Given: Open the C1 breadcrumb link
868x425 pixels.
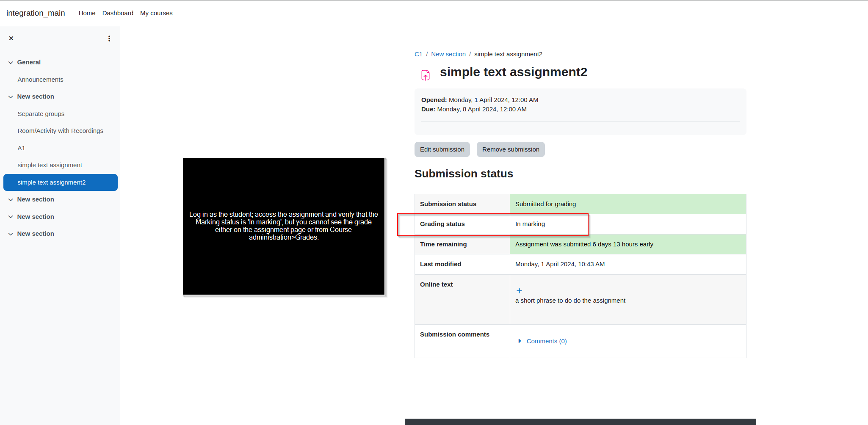Looking at the screenshot, I should tap(418, 54).
